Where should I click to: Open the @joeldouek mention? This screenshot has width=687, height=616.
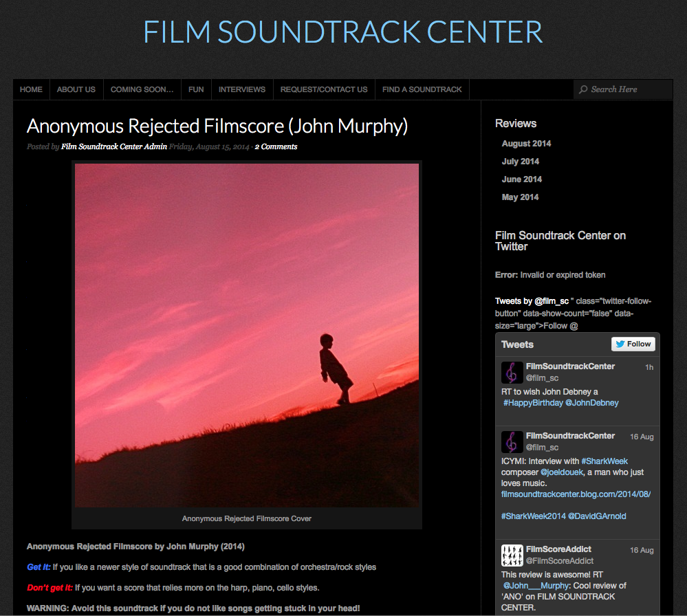point(562,472)
